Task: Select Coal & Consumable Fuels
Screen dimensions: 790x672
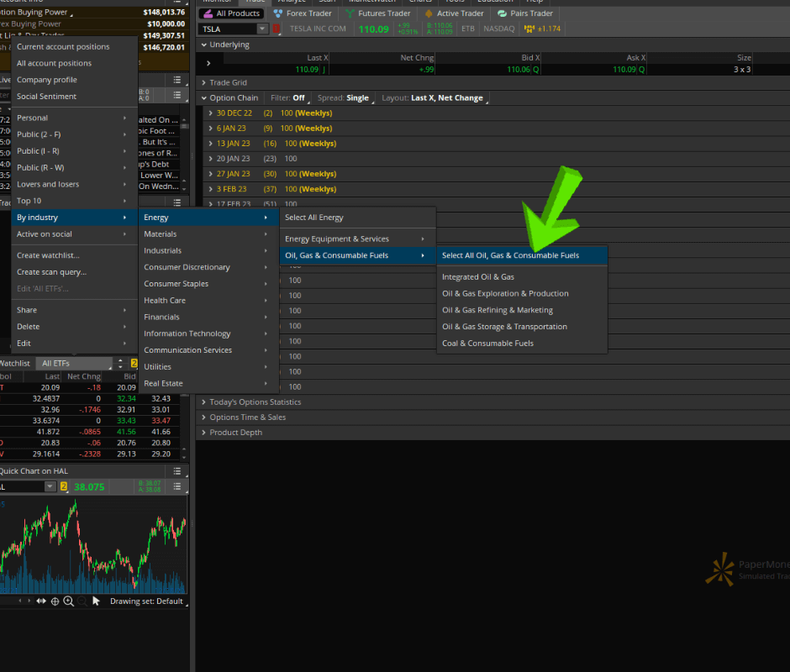Action: tap(522, 344)
